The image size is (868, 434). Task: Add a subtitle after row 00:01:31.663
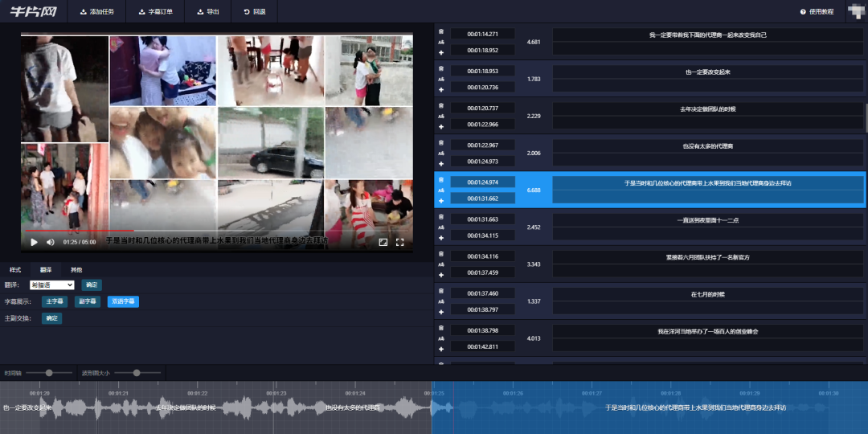pos(441,238)
